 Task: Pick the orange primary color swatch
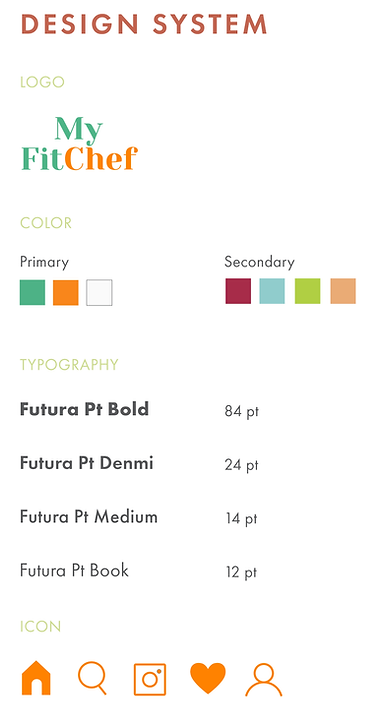click(66, 292)
